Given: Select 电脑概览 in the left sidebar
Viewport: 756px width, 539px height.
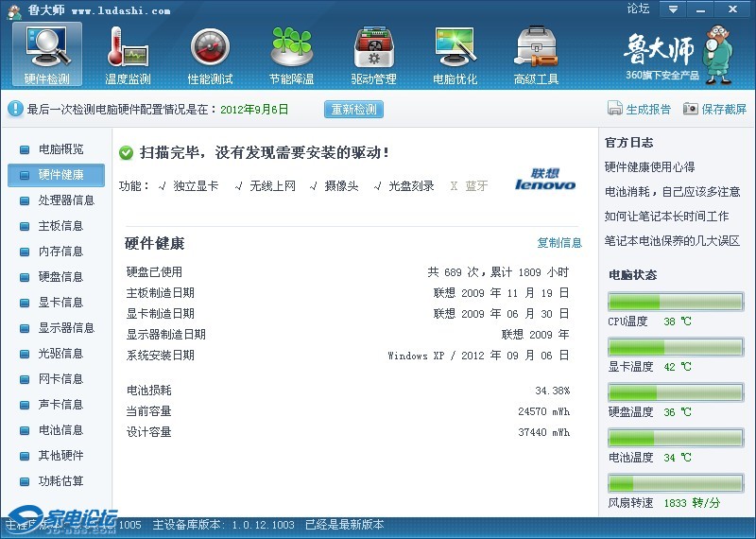Looking at the screenshot, I should point(60,149).
